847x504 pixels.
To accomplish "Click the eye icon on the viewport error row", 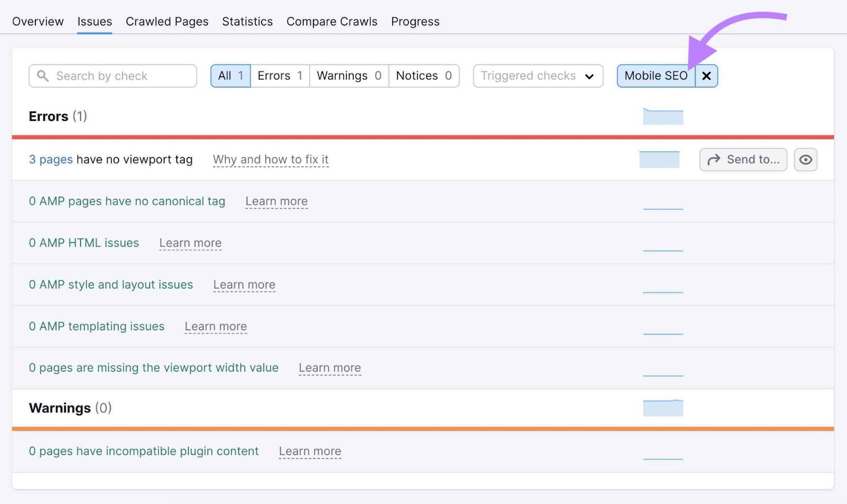I will (805, 159).
